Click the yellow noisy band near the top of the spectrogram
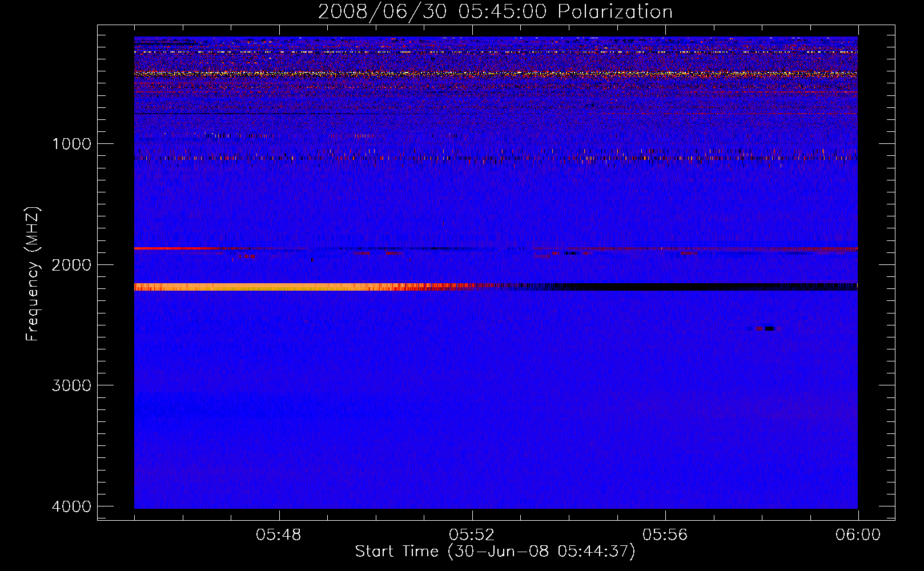 point(496,74)
